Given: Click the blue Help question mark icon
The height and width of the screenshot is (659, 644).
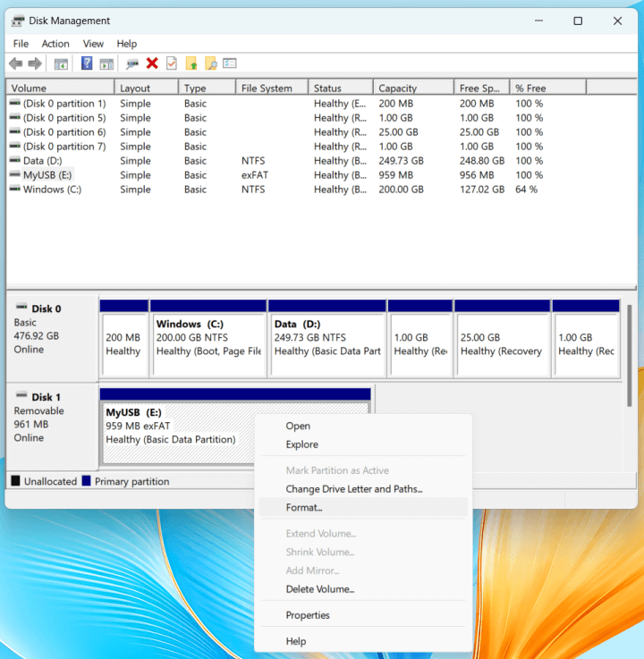Looking at the screenshot, I should 87,63.
